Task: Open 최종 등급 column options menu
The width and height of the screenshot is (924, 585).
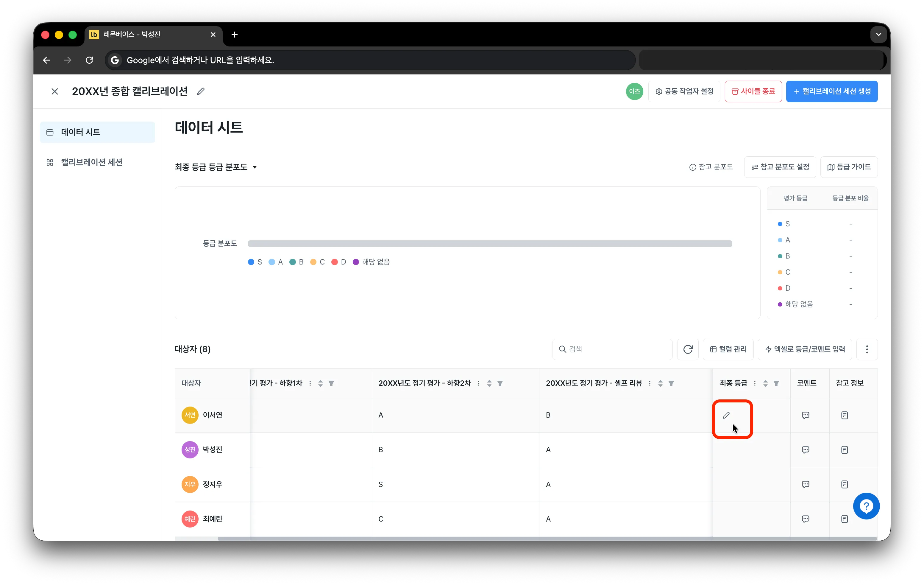Action: click(x=755, y=383)
